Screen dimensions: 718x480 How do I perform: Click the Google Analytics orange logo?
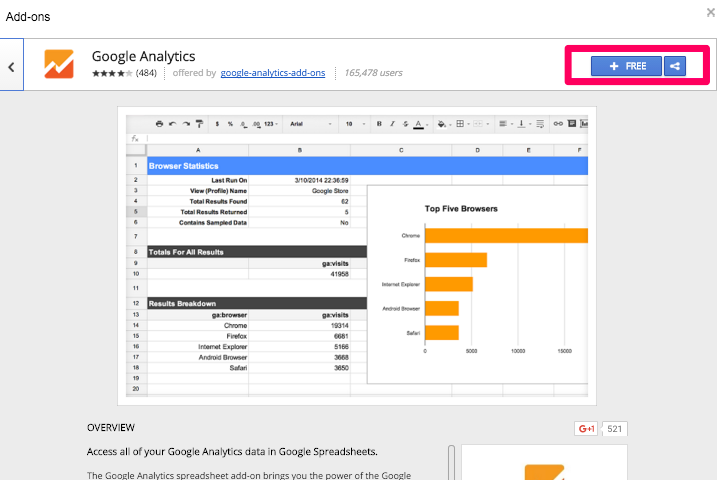62,64
